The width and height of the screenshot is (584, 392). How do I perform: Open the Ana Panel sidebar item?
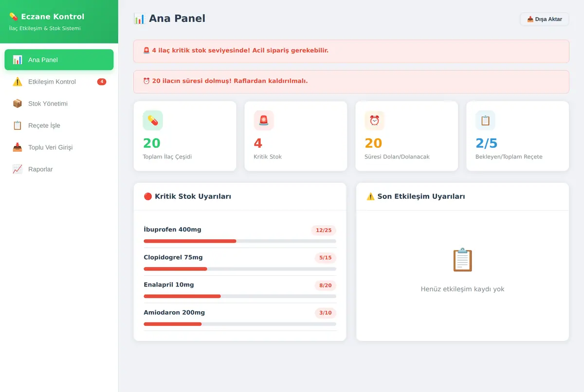59,60
